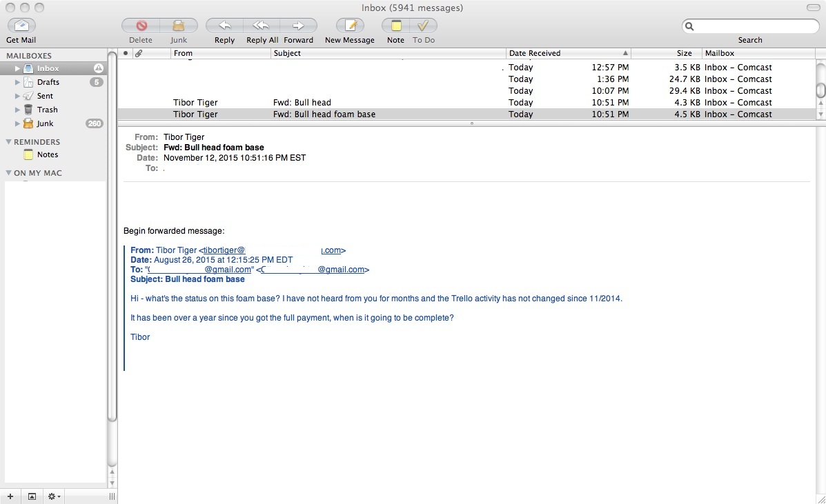Click the Get Mail envelope icon
The image size is (826, 504).
coord(21,26)
